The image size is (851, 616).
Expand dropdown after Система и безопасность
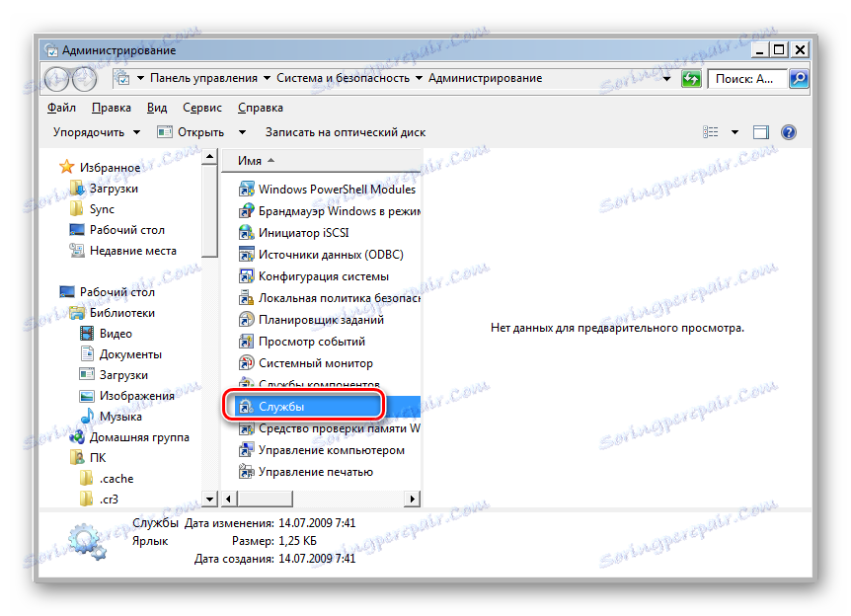419,78
